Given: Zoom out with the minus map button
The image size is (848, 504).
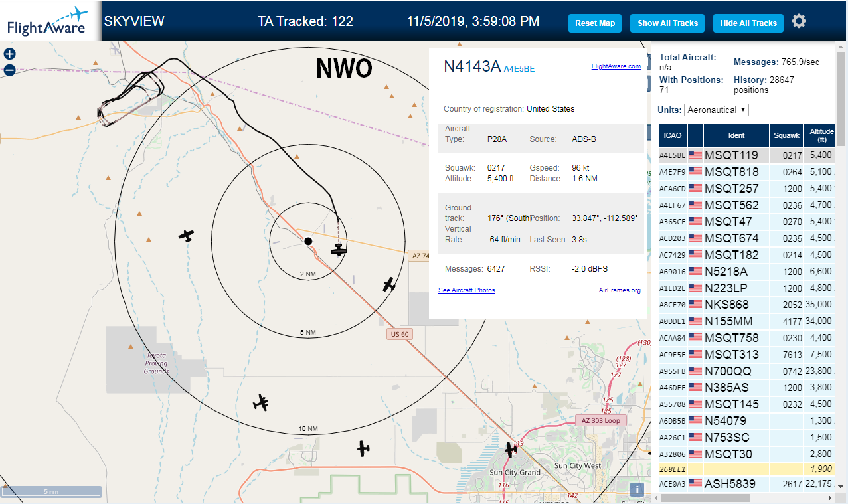Looking at the screenshot, I should tap(10, 70).
